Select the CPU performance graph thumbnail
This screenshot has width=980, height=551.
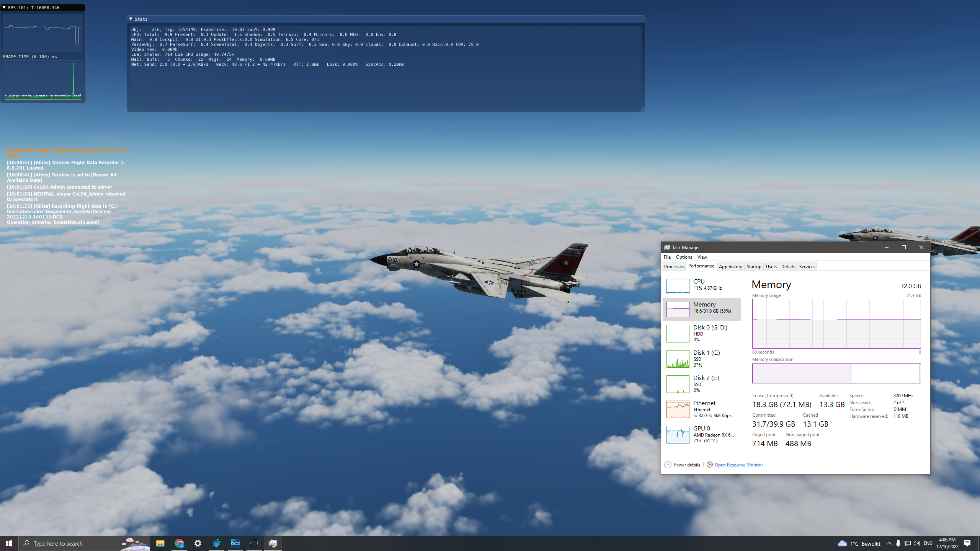(678, 286)
